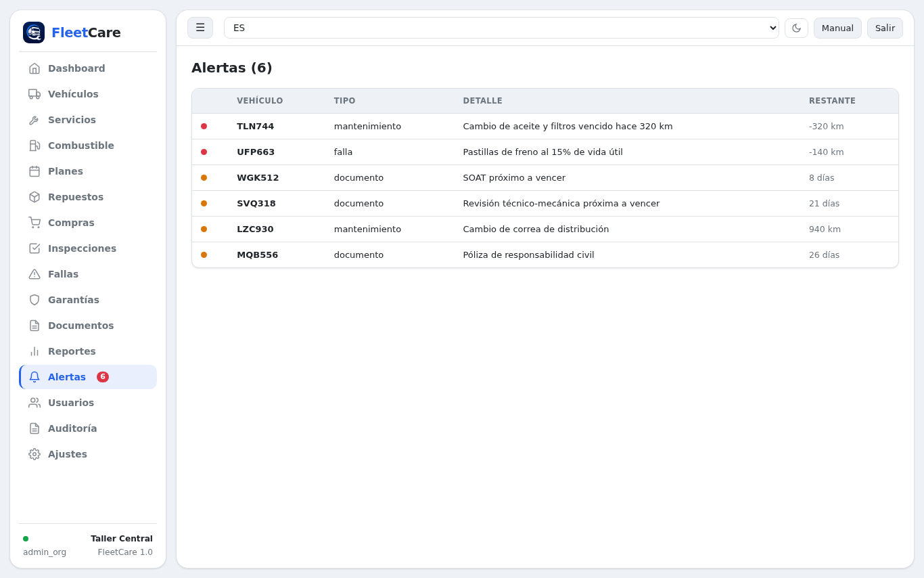Toggle dark mode with the moon button

pyautogui.click(x=796, y=28)
